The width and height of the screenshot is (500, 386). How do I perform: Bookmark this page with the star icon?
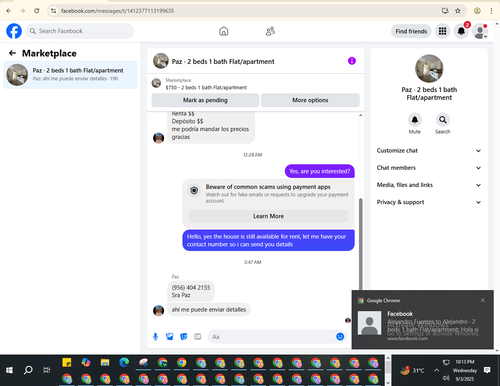(x=458, y=11)
